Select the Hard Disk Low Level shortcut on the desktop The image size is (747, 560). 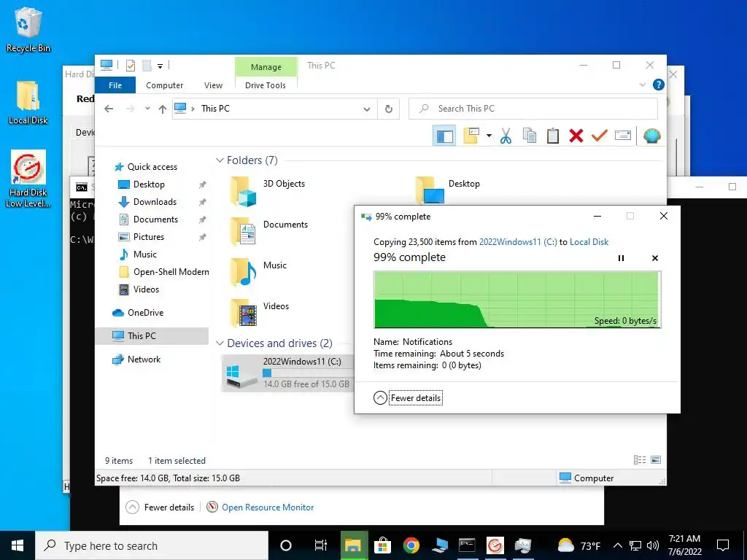coord(28,179)
